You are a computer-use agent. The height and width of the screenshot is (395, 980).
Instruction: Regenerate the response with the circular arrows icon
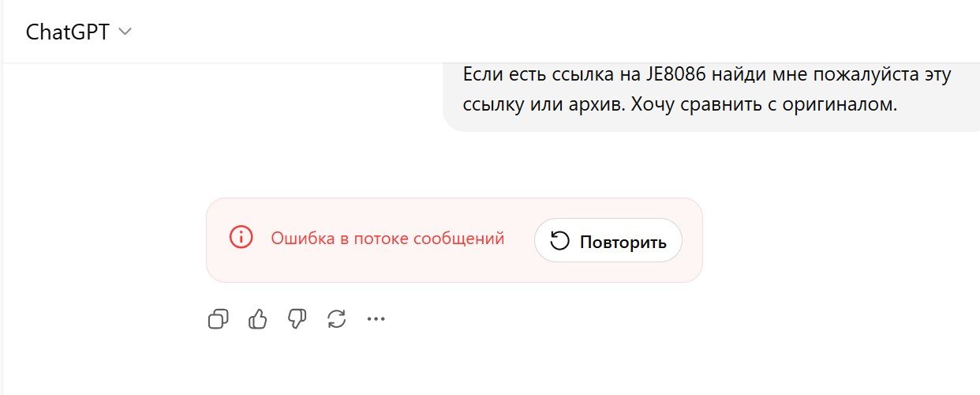(x=337, y=319)
